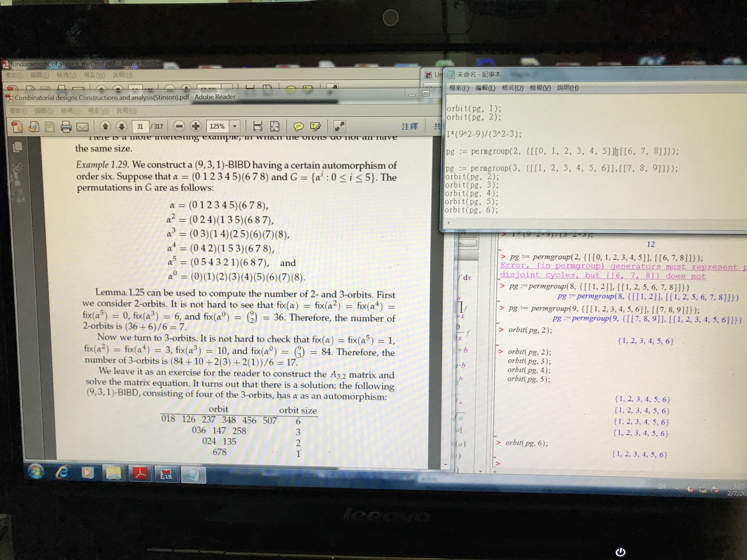The width and height of the screenshot is (747, 560).
Task: Open the page thumbnails sidebar icon in Reader
Action: point(17,147)
